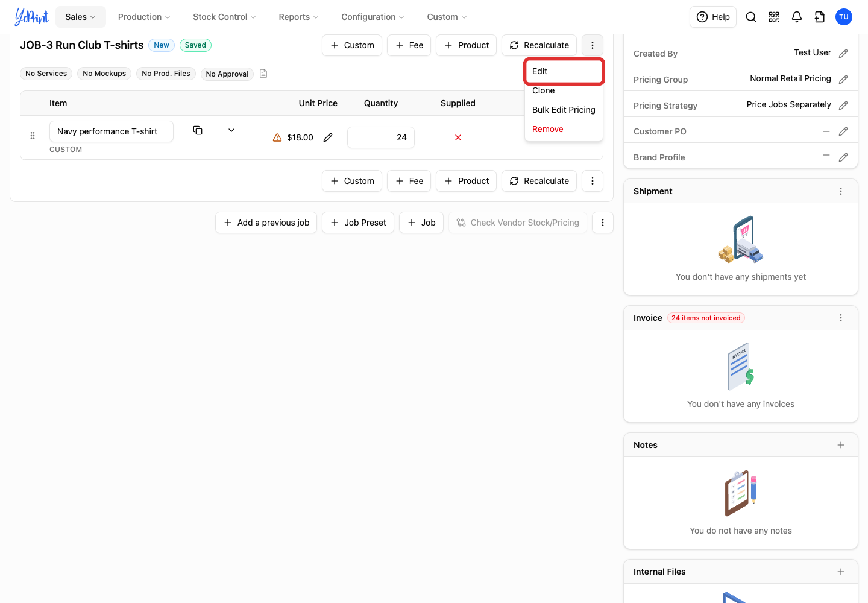Edit Customer PO pencil icon
The image size is (868, 603).
point(843,131)
